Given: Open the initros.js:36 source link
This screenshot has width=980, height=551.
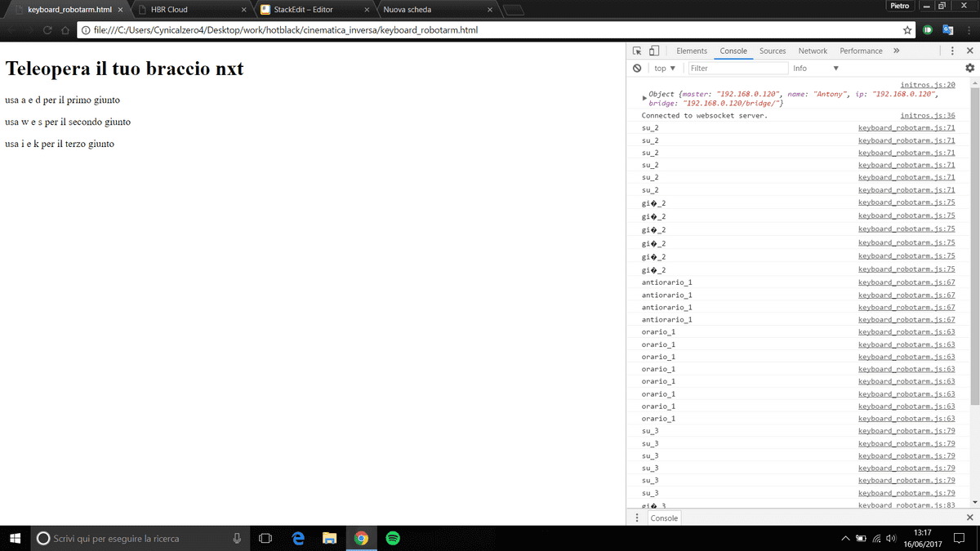Looking at the screenshot, I should point(927,116).
